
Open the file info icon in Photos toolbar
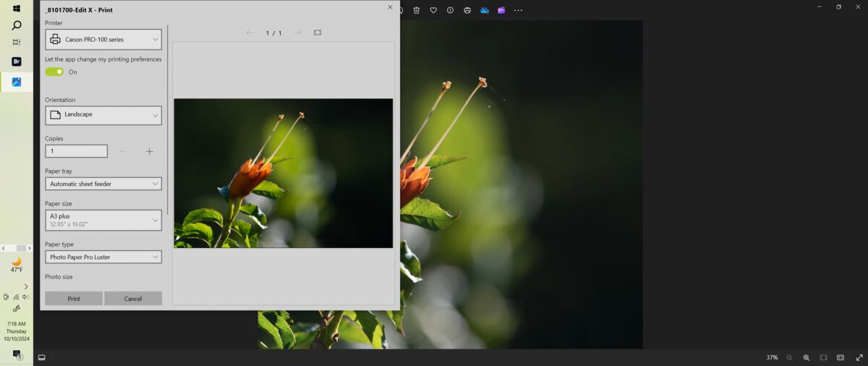[450, 10]
